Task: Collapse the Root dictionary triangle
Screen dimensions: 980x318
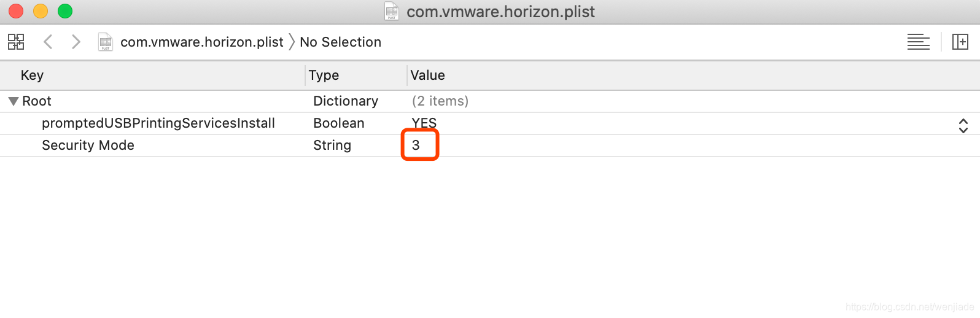Action: pyautogui.click(x=13, y=101)
